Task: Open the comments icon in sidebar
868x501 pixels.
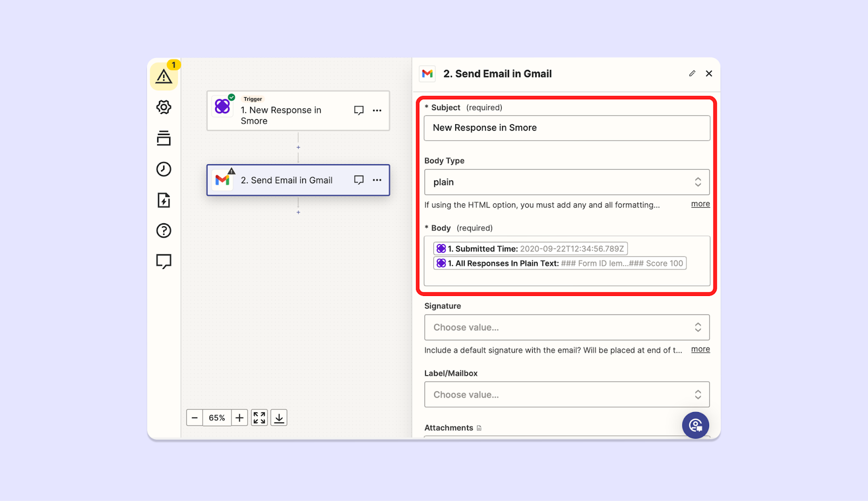Action: coord(164,261)
